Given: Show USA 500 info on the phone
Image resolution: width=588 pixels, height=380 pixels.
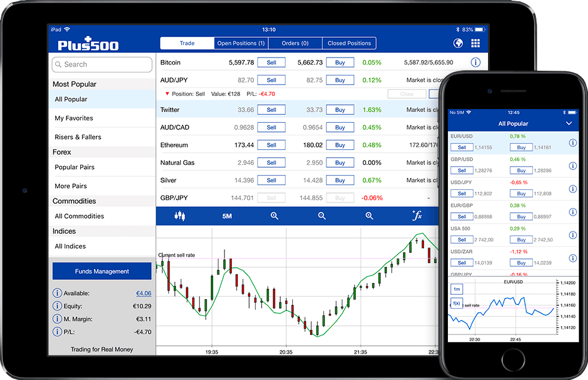Looking at the screenshot, I should [572, 235].
